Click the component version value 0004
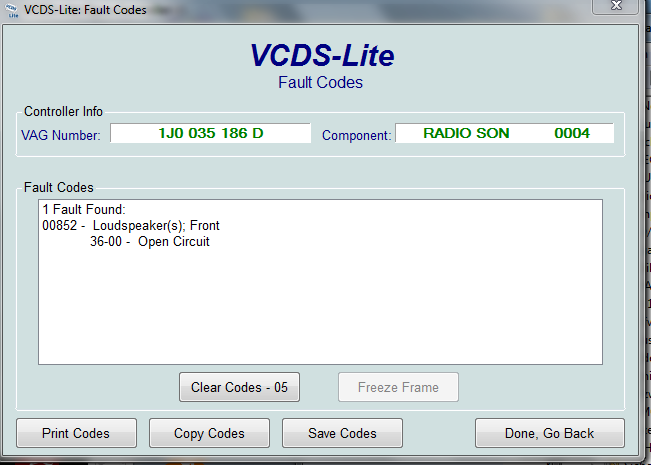The height and width of the screenshot is (465, 651). click(572, 133)
